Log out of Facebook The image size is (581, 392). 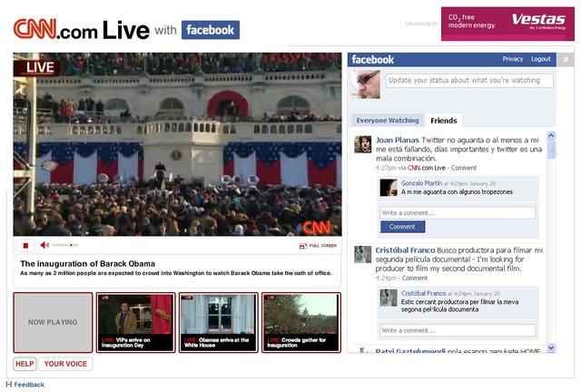541,59
